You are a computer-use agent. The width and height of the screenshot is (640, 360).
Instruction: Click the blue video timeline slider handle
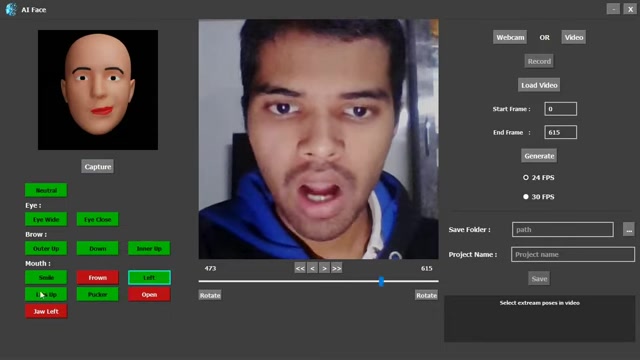381,281
